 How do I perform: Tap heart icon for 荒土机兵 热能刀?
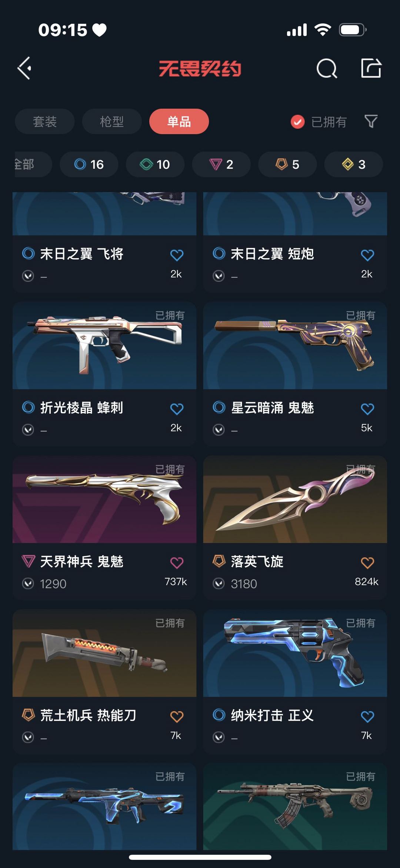pyautogui.click(x=177, y=716)
